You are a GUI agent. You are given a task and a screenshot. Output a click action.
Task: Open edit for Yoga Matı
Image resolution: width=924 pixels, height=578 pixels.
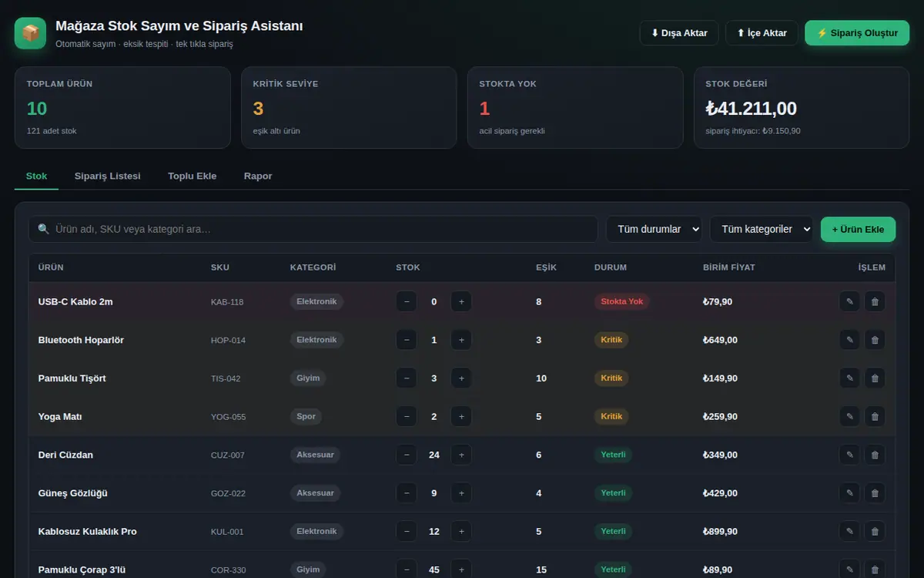[x=849, y=416]
